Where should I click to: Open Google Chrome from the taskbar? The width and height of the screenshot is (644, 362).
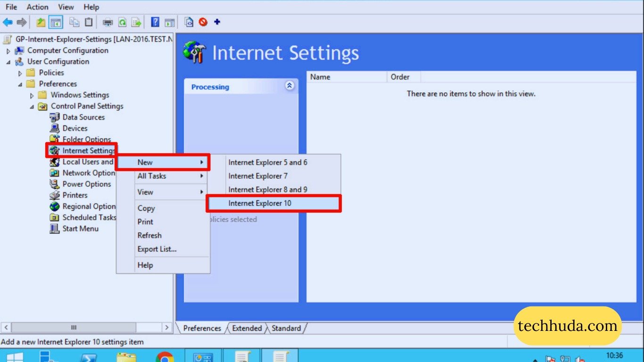tap(165, 358)
